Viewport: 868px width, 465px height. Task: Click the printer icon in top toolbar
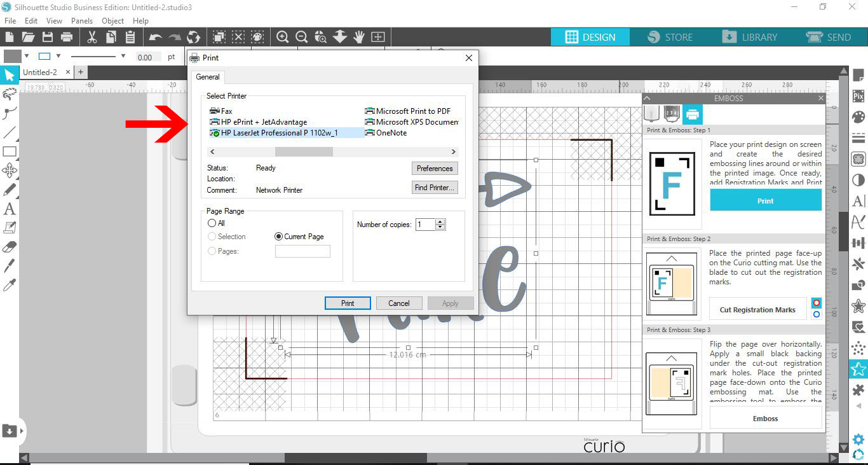pos(66,37)
